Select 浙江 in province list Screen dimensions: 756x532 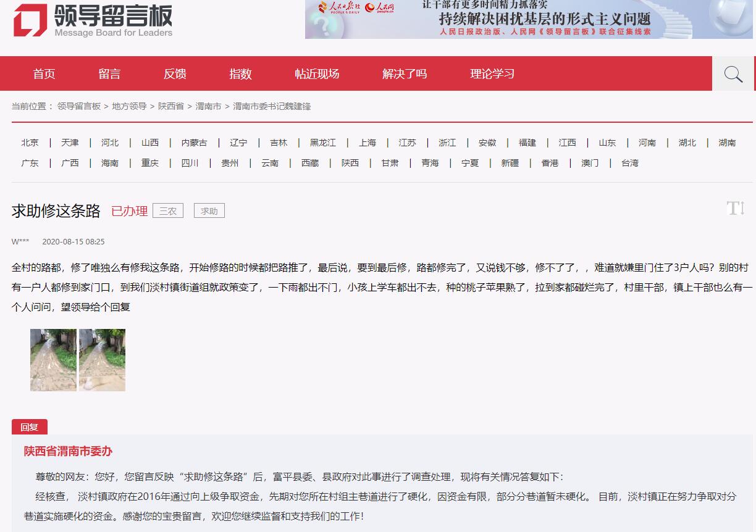click(x=447, y=143)
